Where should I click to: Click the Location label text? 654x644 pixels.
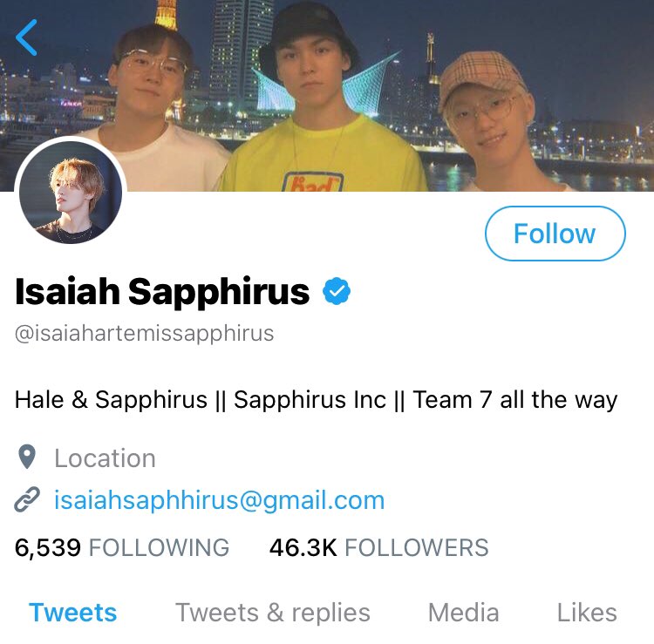click(x=106, y=458)
